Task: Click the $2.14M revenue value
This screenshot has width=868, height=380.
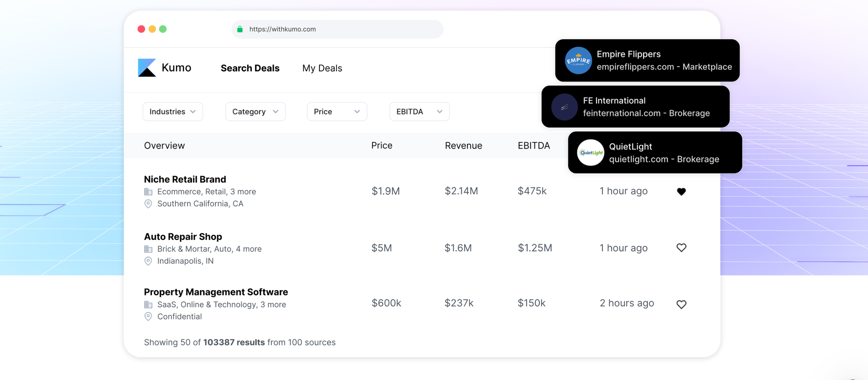Action: coord(461,191)
